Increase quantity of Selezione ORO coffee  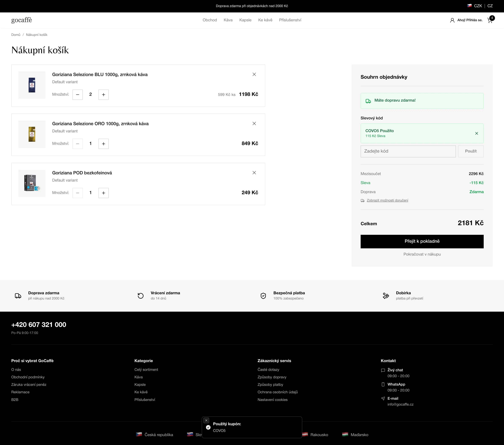tap(104, 144)
